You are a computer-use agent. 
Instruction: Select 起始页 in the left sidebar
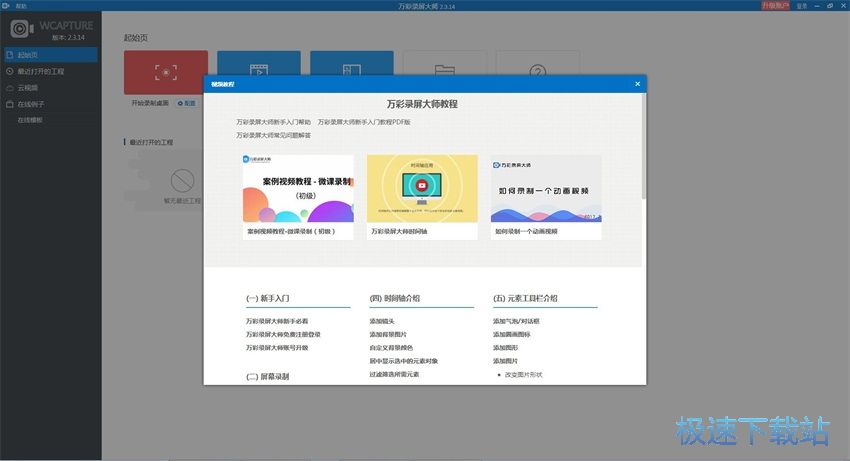(x=50, y=55)
